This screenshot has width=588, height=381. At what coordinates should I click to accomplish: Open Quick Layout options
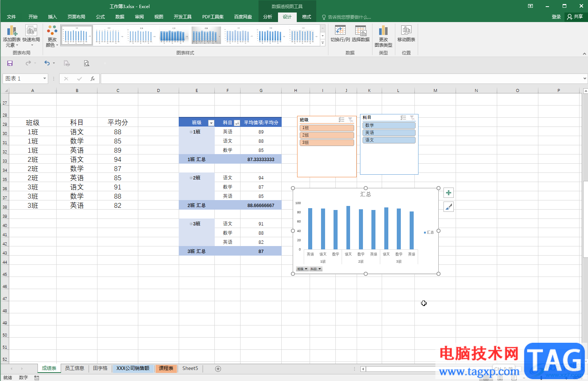(31, 36)
